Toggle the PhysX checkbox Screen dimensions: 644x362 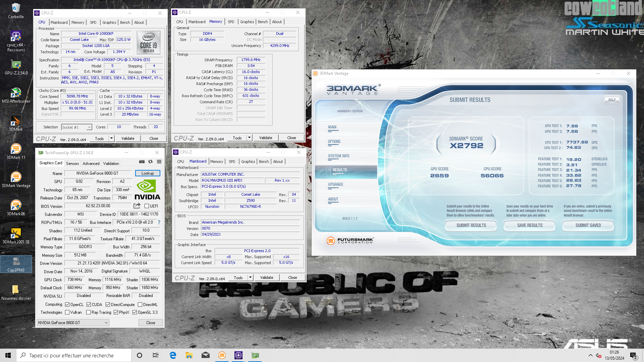[116, 312]
